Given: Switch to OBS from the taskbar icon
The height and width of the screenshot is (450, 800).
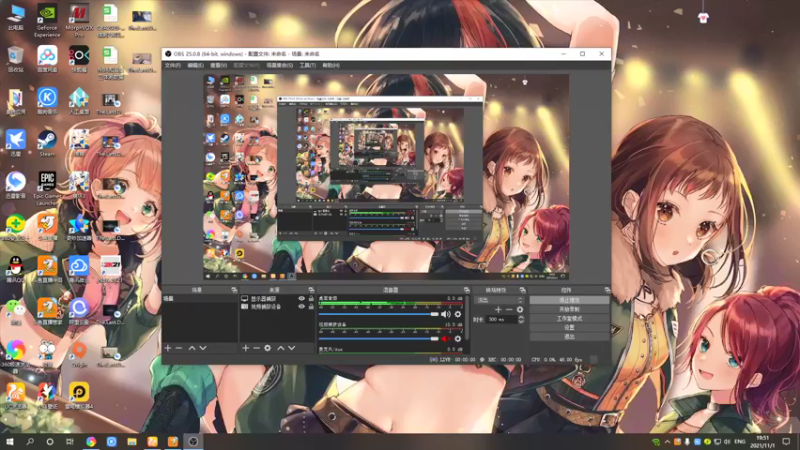Looking at the screenshot, I should tap(193, 441).
